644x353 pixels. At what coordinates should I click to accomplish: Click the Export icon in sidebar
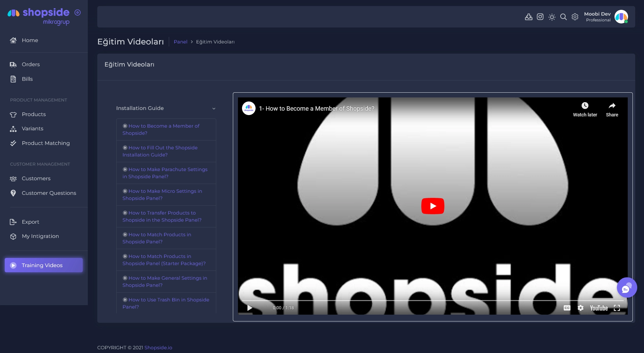13,222
